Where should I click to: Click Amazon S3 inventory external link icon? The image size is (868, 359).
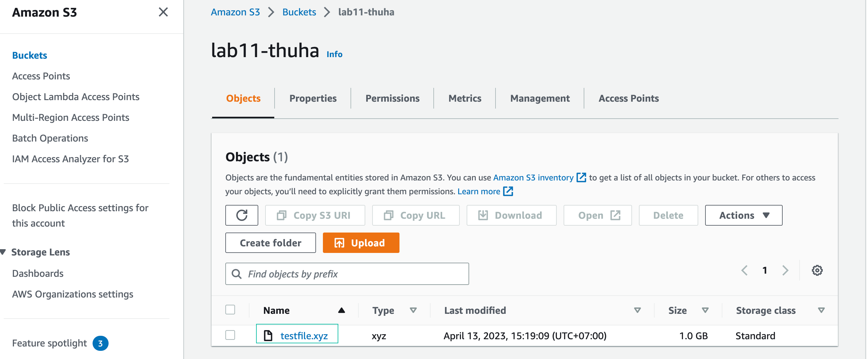(581, 177)
